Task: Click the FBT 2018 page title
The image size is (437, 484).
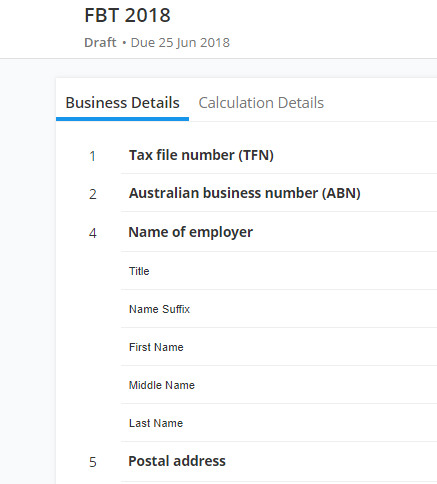Action: [127, 15]
